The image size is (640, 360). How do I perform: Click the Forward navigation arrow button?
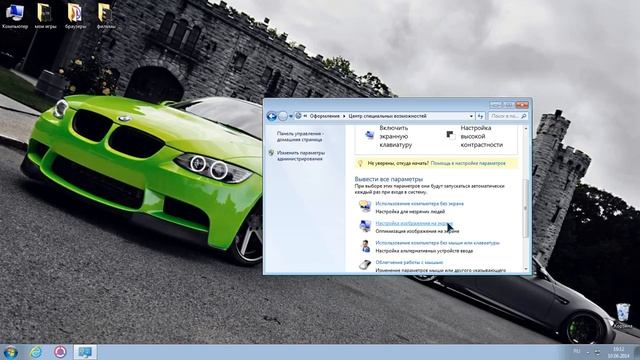coord(283,116)
